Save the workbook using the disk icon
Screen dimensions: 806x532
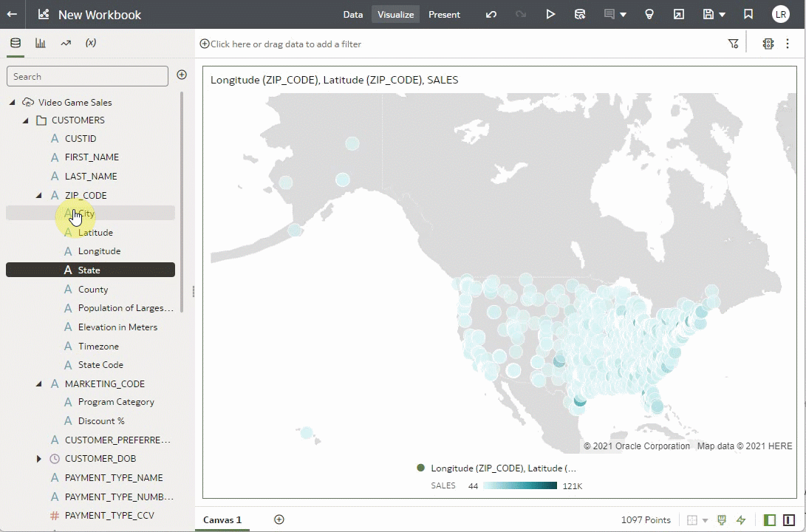(x=708, y=14)
